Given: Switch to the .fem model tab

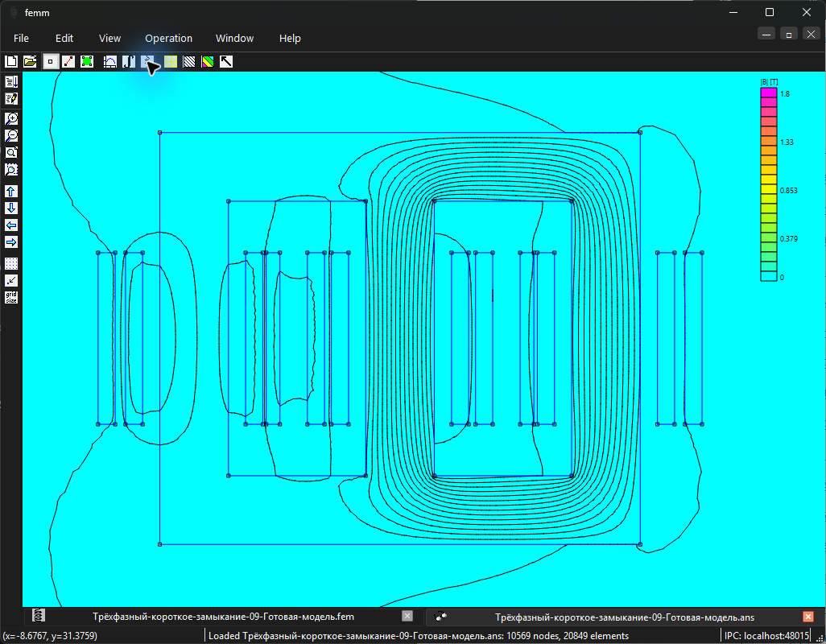Looking at the screenshot, I should coord(223,617).
